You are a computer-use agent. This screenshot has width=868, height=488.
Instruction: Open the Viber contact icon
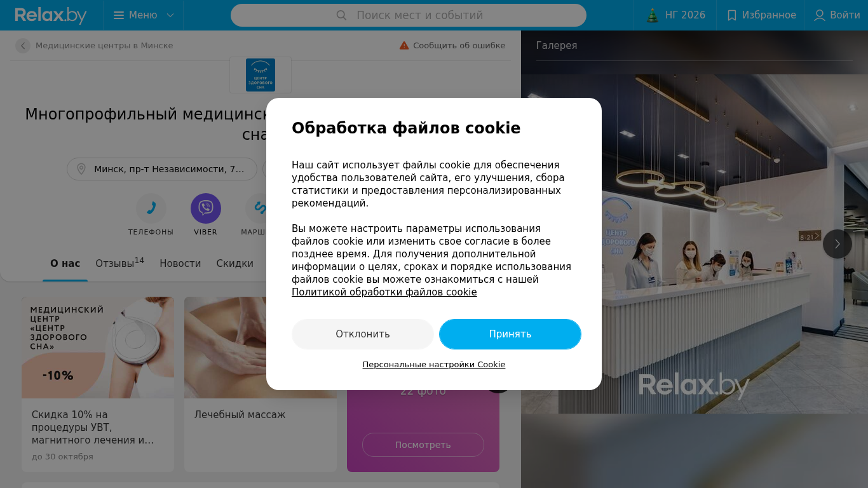(206, 208)
